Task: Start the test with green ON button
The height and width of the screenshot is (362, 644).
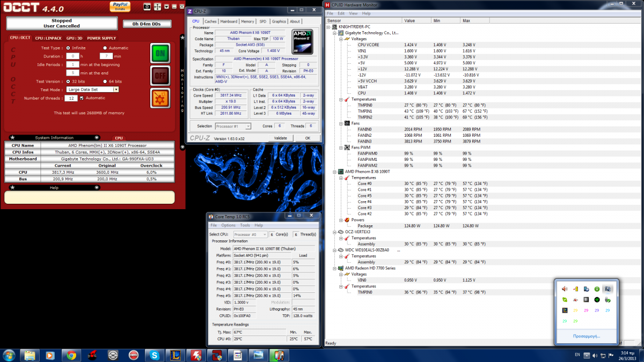Action: pyautogui.click(x=160, y=53)
